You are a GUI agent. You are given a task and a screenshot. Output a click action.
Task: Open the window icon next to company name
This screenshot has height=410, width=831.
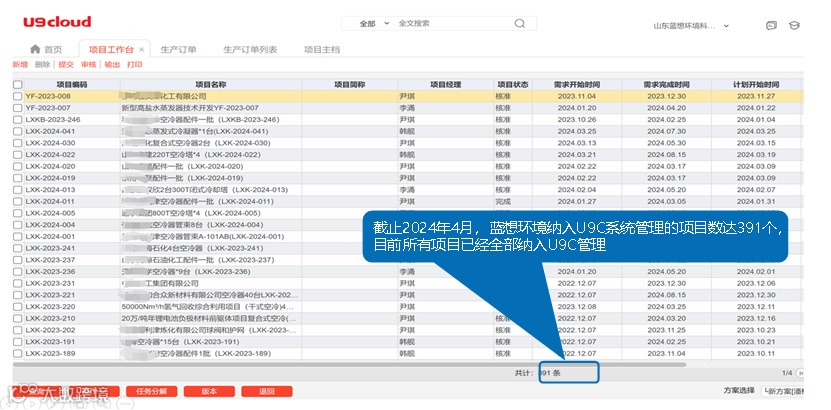point(772,25)
